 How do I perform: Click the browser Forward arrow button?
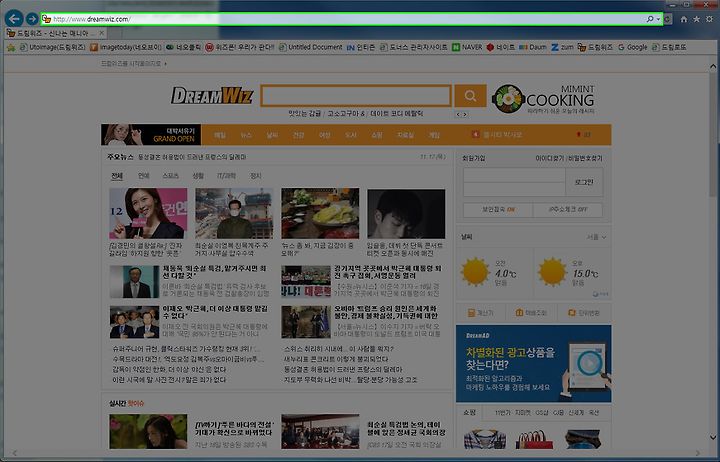(32, 19)
